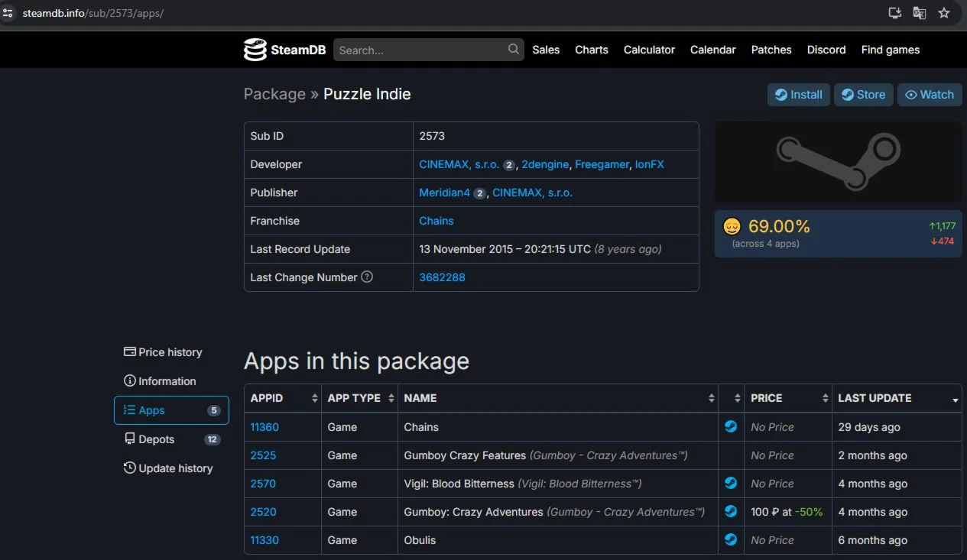The height and width of the screenshot is (560, 967).
Task: Sort the table by LAST UPDATE column
Action: 897,398
